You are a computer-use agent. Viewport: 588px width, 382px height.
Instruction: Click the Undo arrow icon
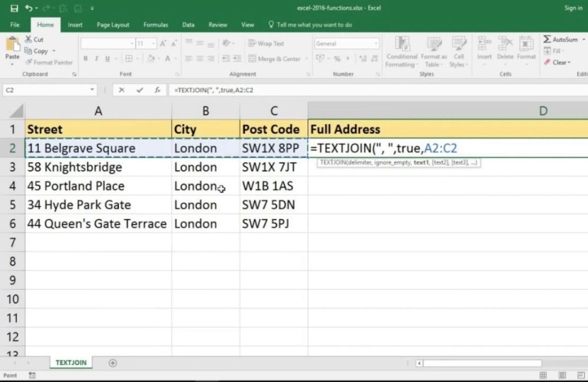[x=29, y=8]
